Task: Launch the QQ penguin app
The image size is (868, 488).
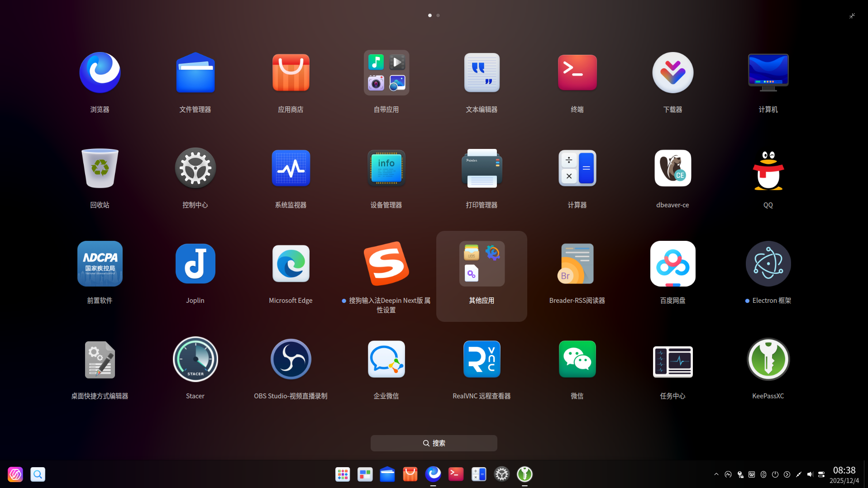Action: (768, 170)
